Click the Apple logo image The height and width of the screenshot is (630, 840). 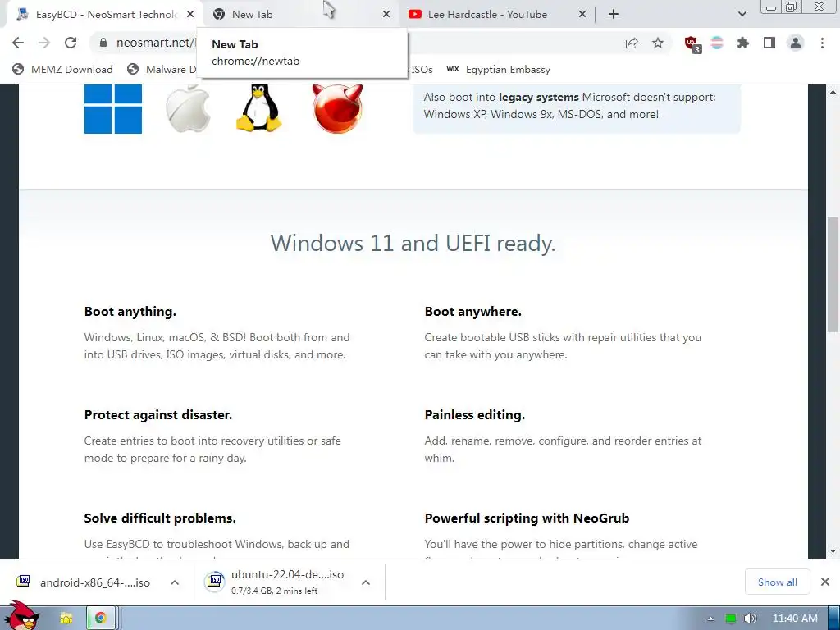(x=188, y=109)
